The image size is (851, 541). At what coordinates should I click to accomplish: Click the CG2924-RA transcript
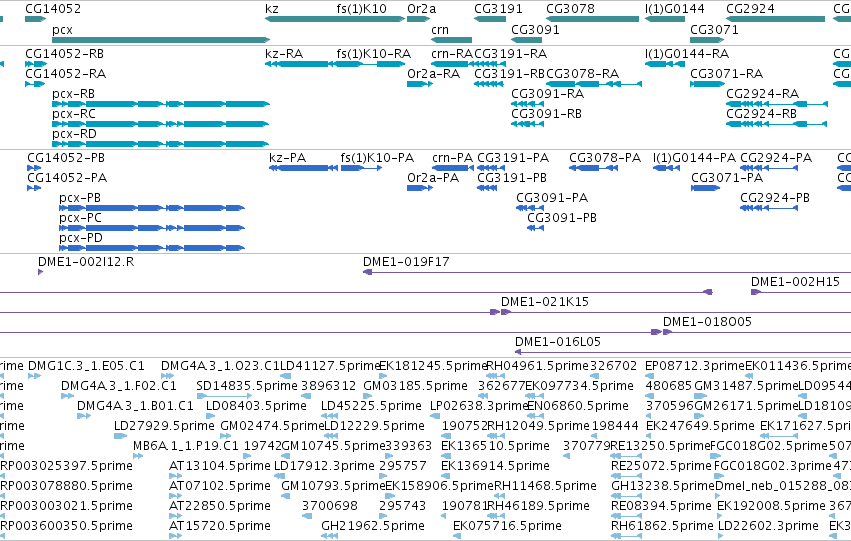tap(777, 104)
